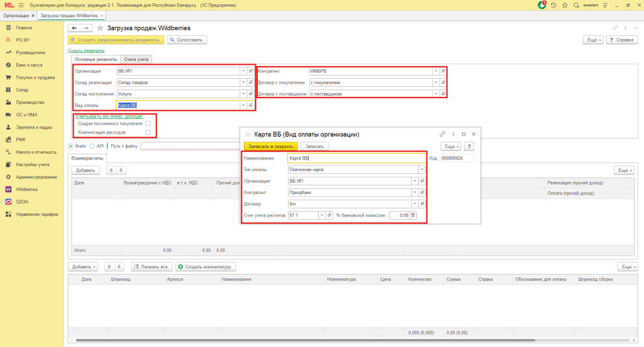
Task: Click the back navigation arrow
Action: (x=74, y=28)
